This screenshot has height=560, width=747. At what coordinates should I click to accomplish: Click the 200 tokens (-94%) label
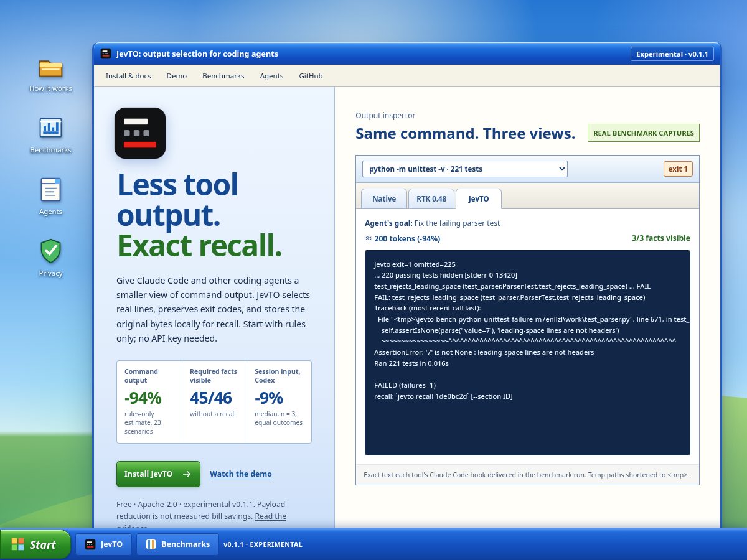point(403,238)
